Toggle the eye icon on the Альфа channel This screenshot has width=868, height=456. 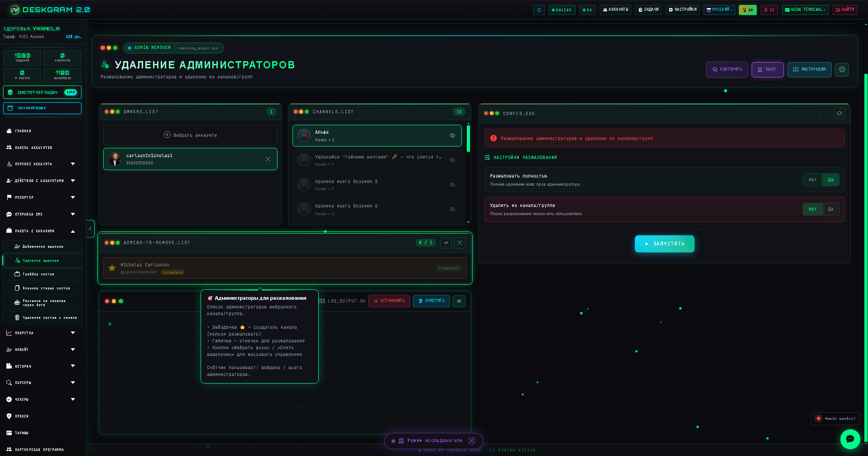tap(452, 135)
